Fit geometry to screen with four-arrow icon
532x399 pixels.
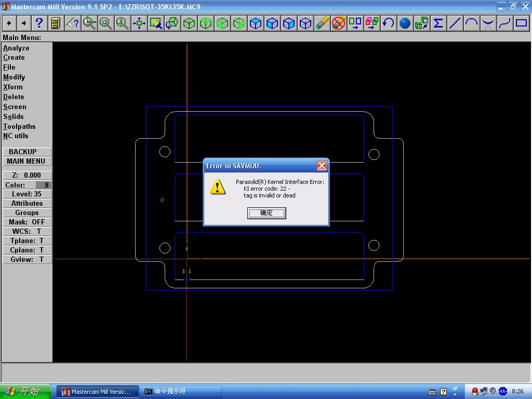point(139,23)
